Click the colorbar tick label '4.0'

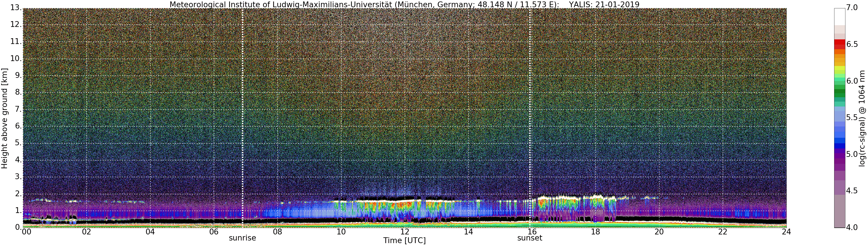pyautogui.click(x=852, y=227)
